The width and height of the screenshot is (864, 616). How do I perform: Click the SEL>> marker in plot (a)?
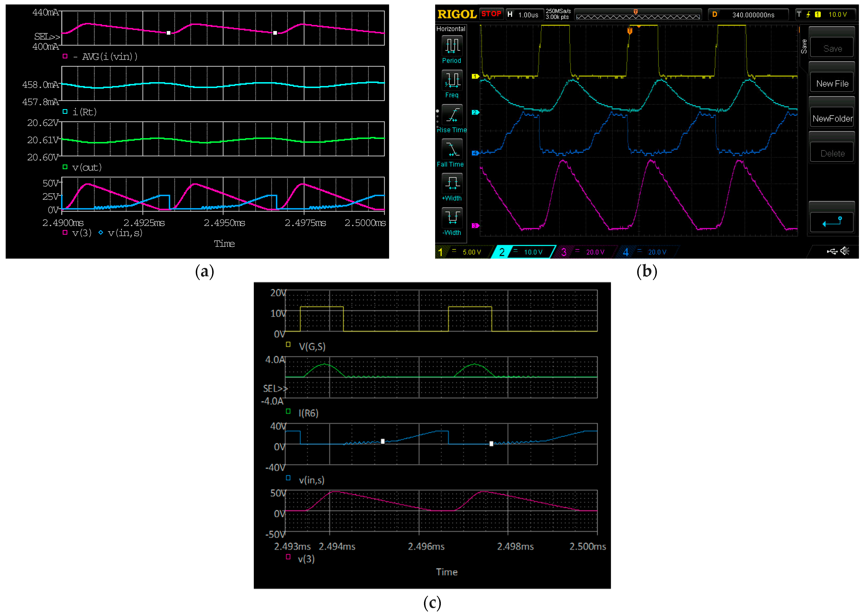[47, 37]
